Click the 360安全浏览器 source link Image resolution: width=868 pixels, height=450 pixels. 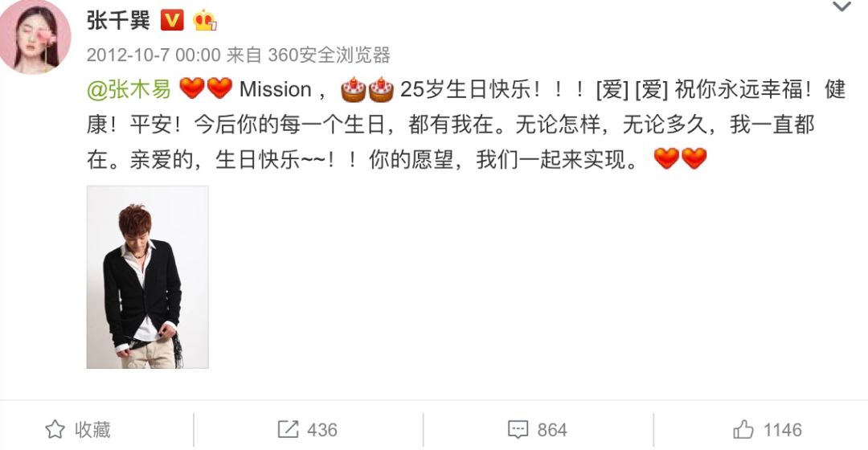(330, 55)
